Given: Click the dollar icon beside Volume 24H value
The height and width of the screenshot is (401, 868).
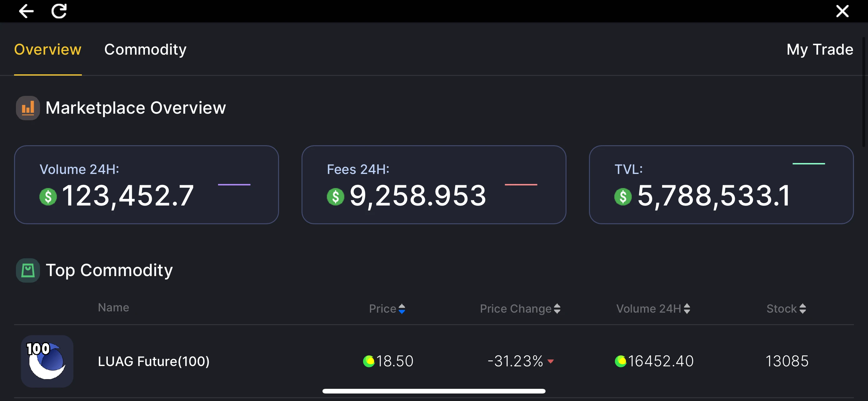Looking at the screenshot, I should click(x=48, y=197).
